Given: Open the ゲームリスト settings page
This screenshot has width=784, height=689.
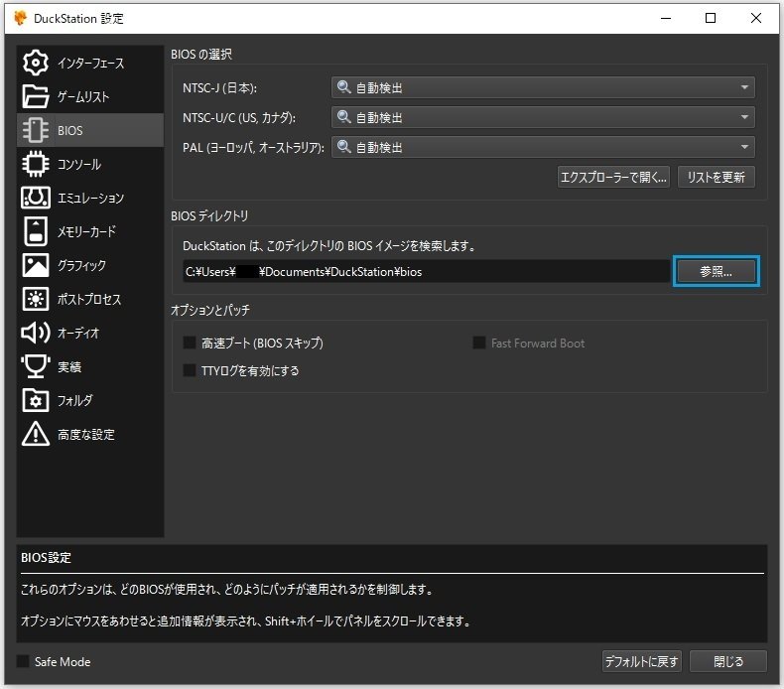Looking at the screenshot, I should [90, 96].
